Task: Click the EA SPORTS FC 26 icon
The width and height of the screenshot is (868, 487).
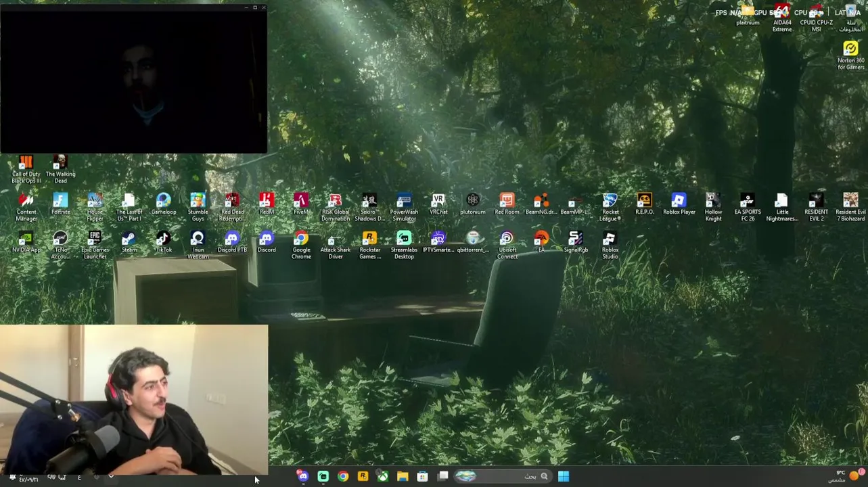Action: [x=748, y=207]
